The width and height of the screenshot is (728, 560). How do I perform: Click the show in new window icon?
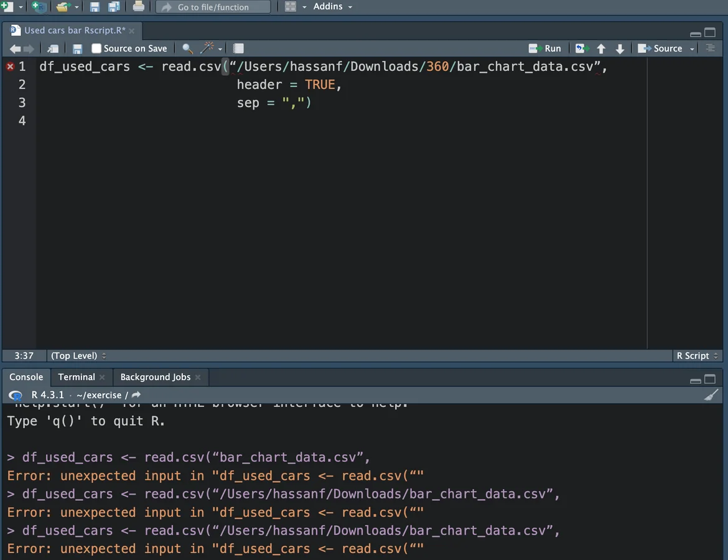click(54, 49)
